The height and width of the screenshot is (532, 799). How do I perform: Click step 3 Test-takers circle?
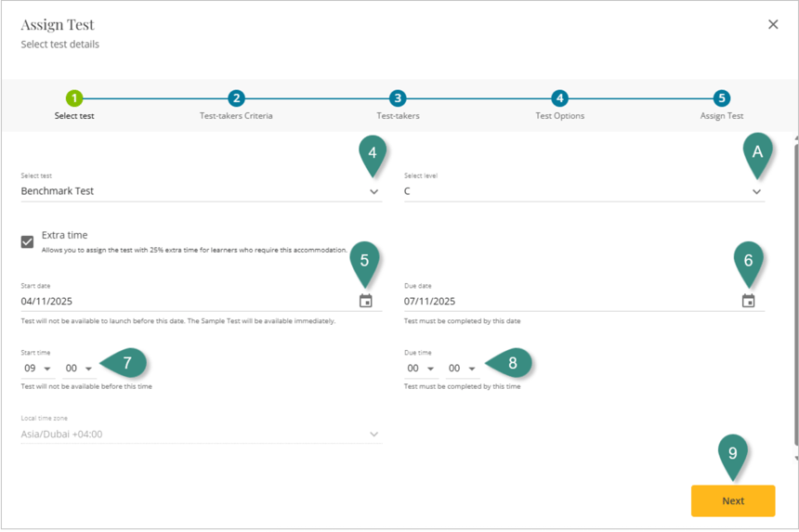(398, 98)
